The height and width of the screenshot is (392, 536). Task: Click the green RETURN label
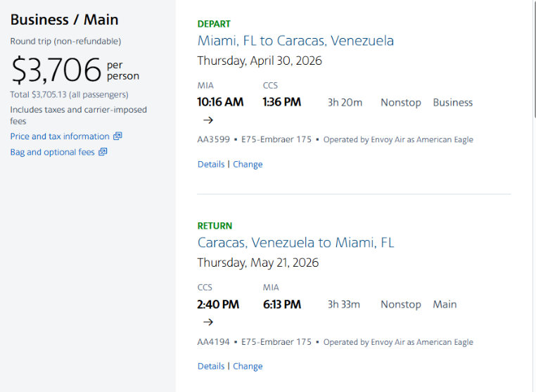pos(215,226)
